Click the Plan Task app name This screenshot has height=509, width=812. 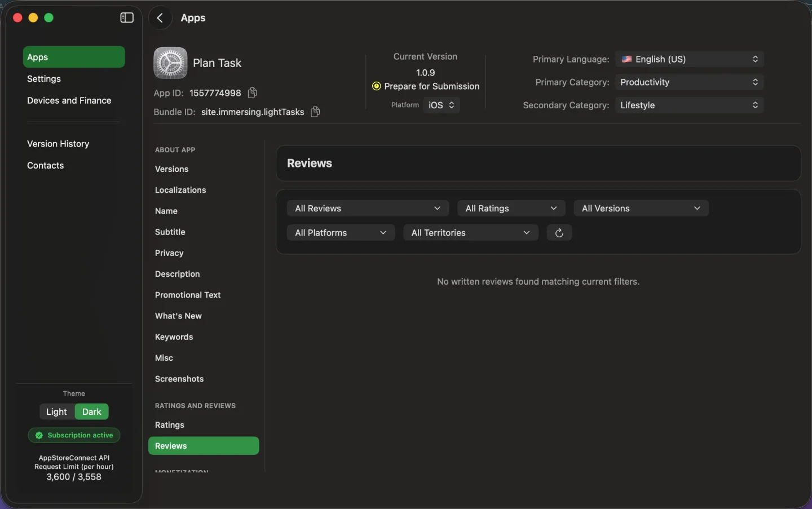tap(217, 63)
